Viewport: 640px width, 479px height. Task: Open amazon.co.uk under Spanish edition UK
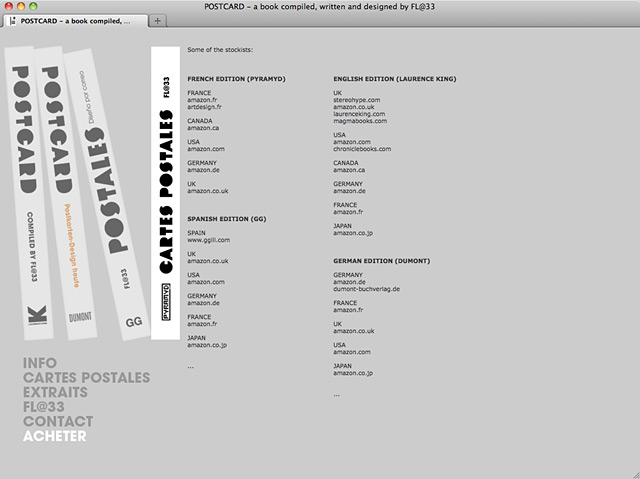point(208,261)
